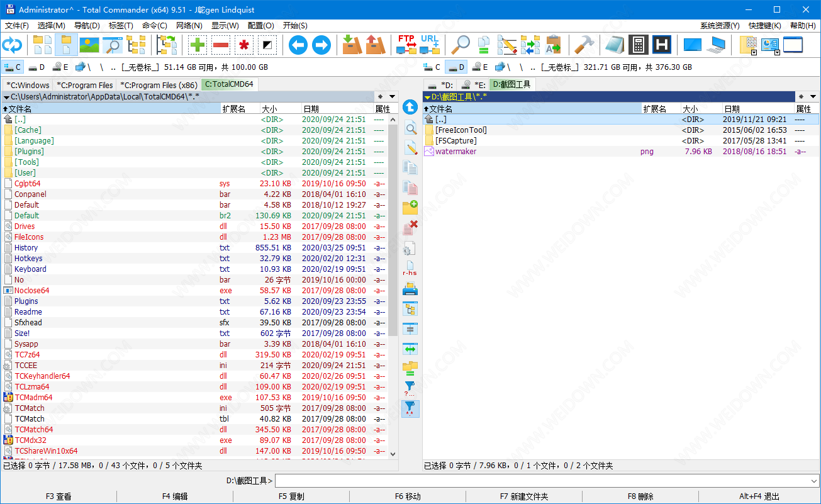The image size is (821, 504).
Task: Open left panel directory history dropdown arrow
Action: point(393,97)
